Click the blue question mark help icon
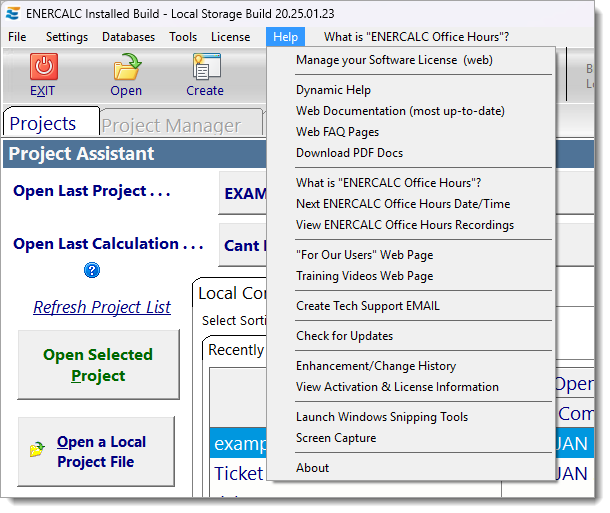610x513 pixels. 92,270
